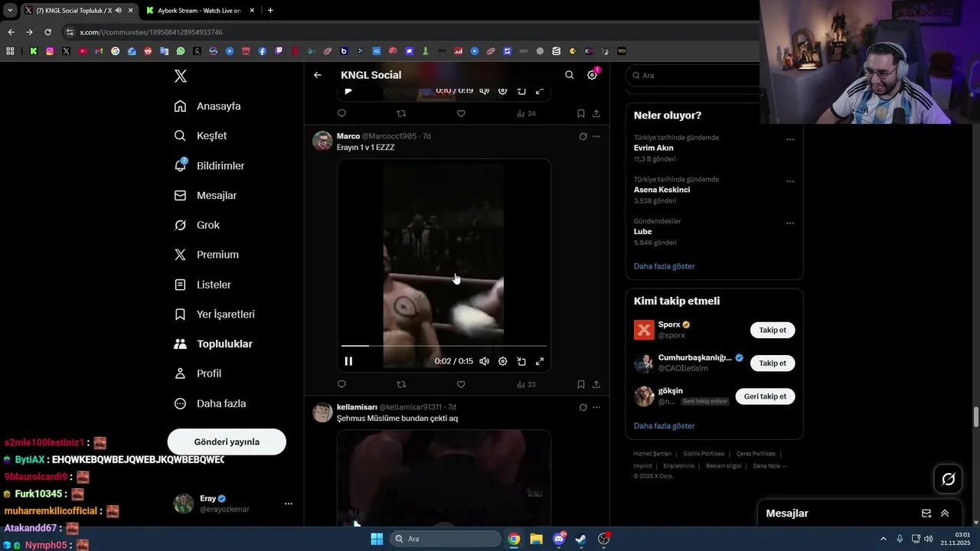Viewport: 980px width, 551px height.
Task: Show more follow suggestions link
Action: coord(664,425)
